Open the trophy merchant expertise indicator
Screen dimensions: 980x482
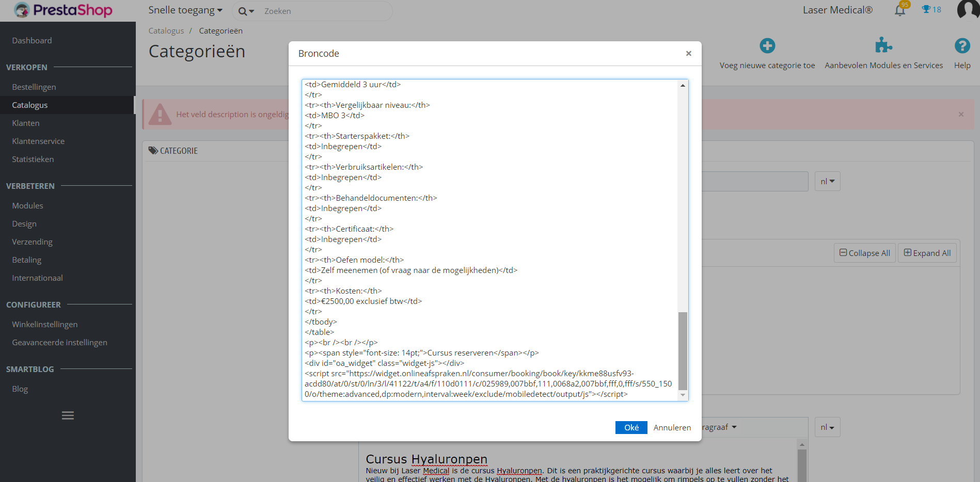[x=931, y=9]
